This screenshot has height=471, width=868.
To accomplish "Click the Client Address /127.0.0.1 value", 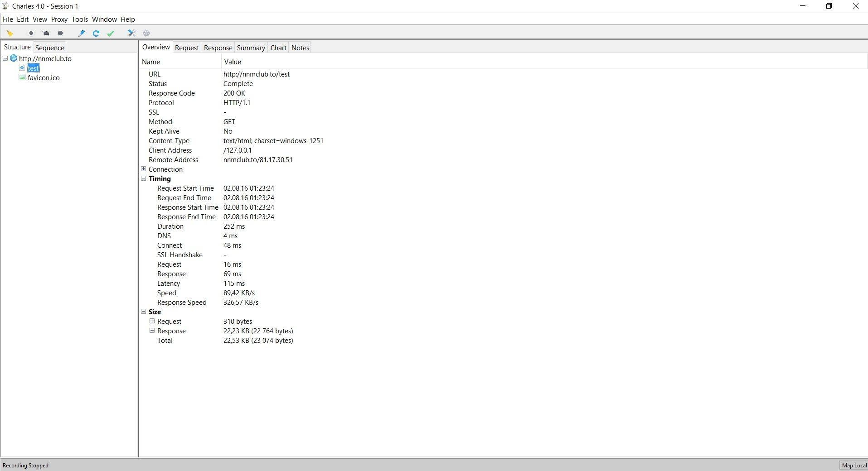I will [x=238, y=150].
